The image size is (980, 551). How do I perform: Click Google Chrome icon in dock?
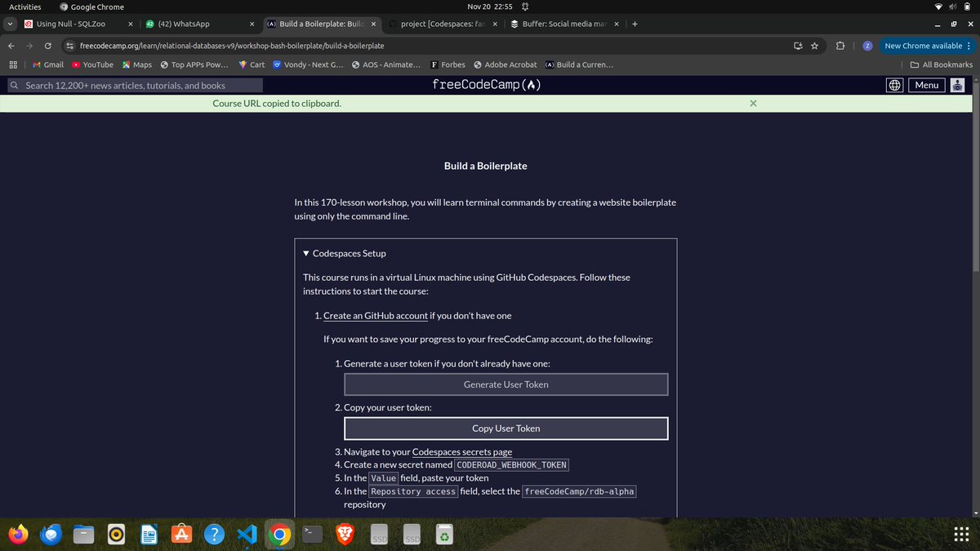click(279, 534)
